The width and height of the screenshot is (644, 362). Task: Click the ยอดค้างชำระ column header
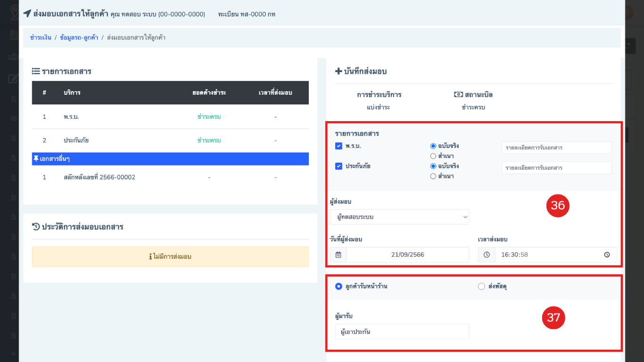tap(209, 92)
